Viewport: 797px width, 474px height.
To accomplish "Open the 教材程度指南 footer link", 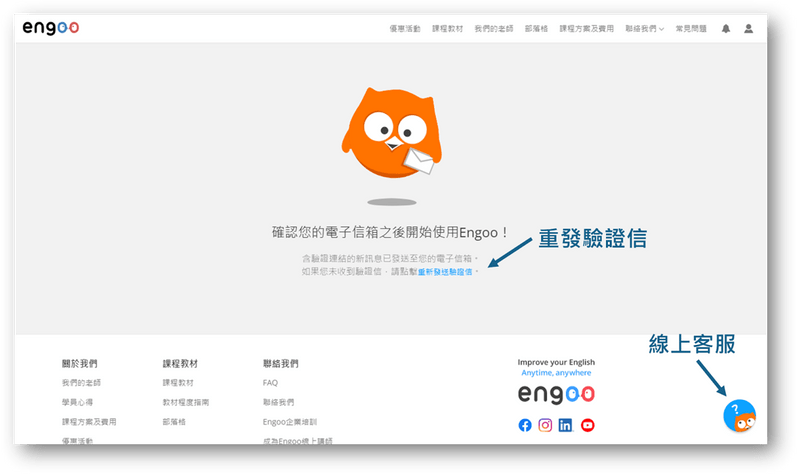I will (187, 402).
